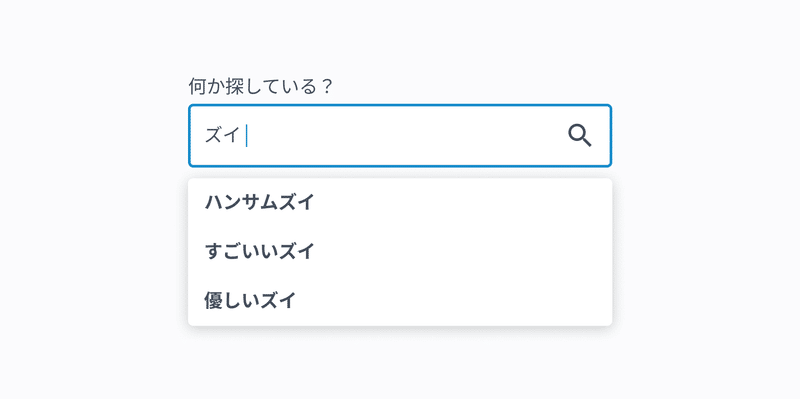Select the ハンサムズイ suggestion

pos(400,203)
